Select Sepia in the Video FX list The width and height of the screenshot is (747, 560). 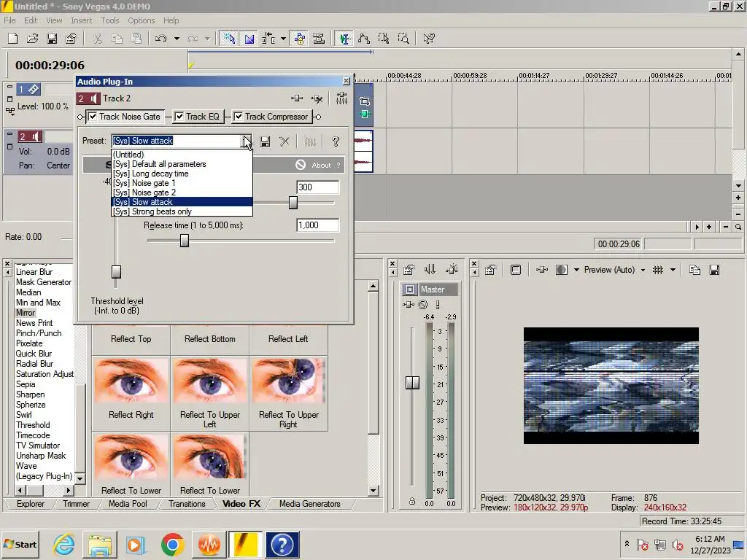coord(26,384)
